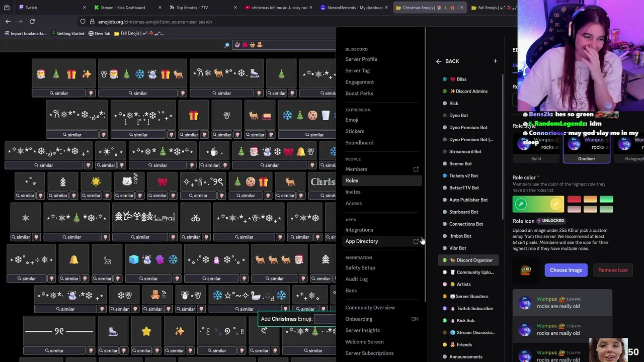
Task: Click the browser address bar URL
Action: (155, 22)
